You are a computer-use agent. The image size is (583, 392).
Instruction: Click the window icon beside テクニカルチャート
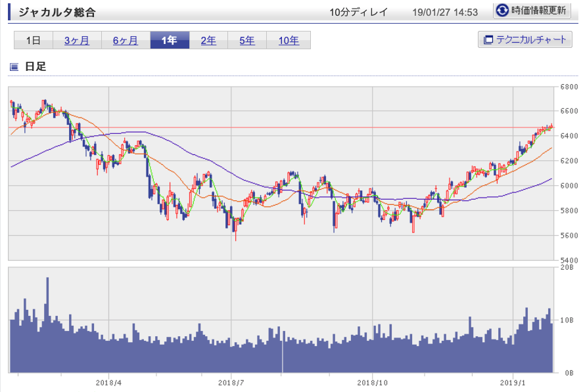(488, 40)
